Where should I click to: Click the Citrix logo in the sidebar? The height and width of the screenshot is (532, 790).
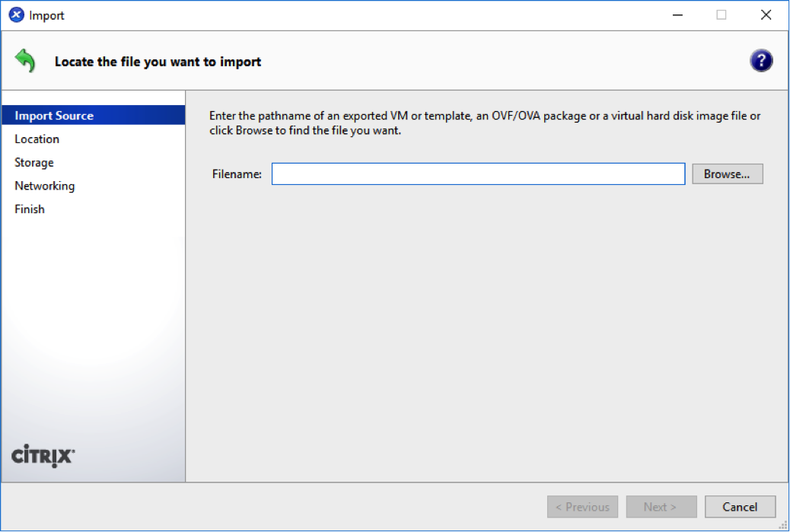pos(43,456)
